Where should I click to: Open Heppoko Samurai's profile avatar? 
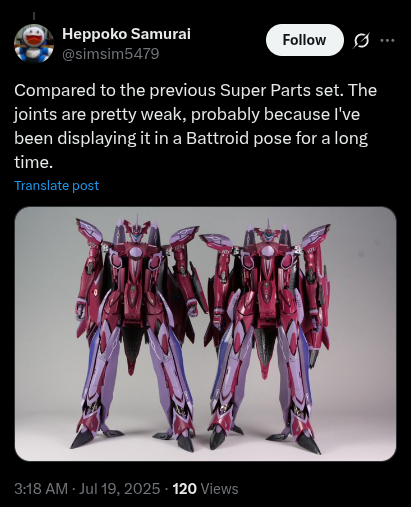[34, 44]
